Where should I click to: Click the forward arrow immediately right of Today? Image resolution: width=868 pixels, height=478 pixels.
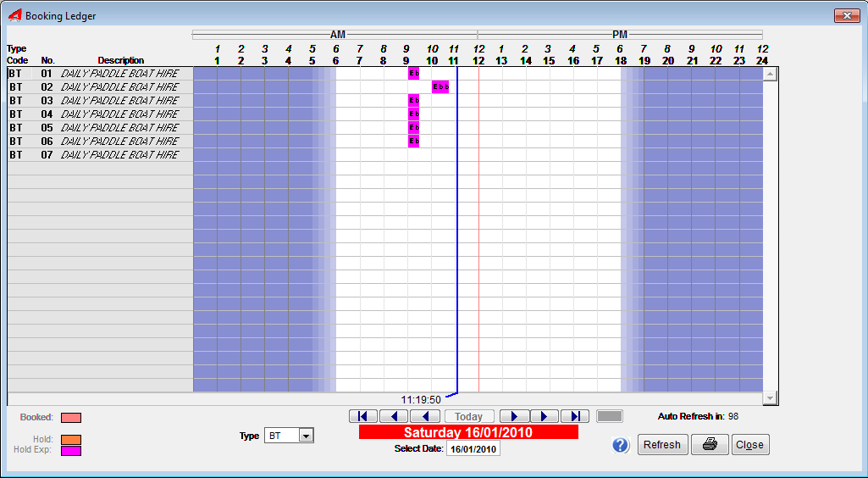tap(514, 416)
